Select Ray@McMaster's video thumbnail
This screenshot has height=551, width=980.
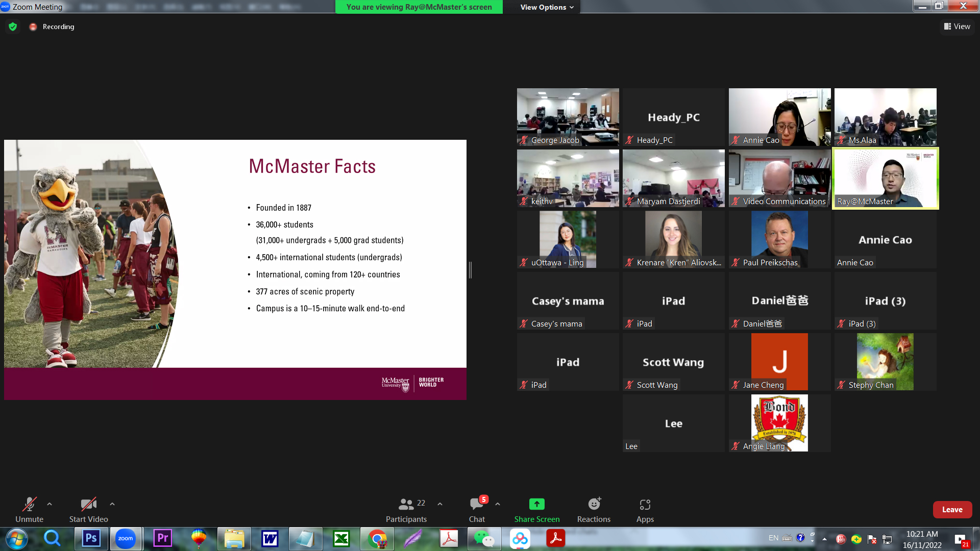click(885, 179)
